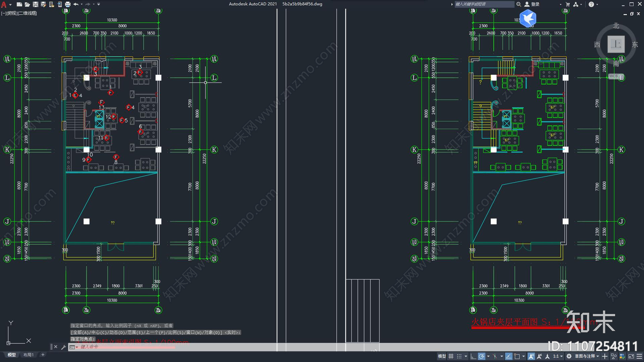Click the command line customize wrench icon
Screen dimensions: 644x362
(x=63, y=347)
